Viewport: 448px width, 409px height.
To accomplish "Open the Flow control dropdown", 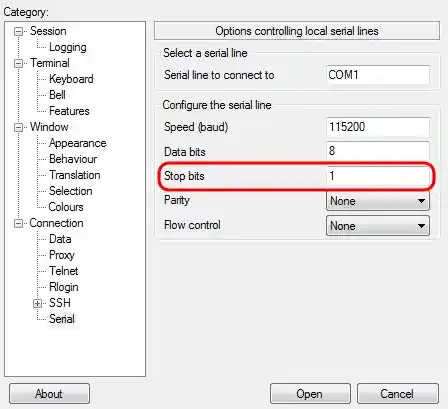I will [378, 226].
